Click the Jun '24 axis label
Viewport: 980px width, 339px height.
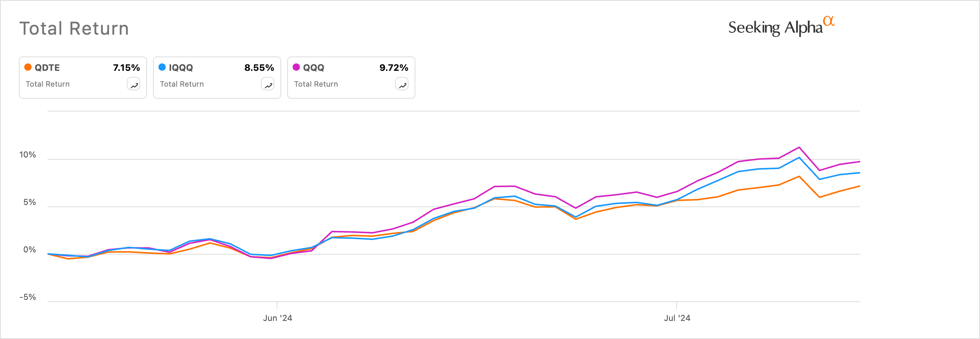(277, 318)
